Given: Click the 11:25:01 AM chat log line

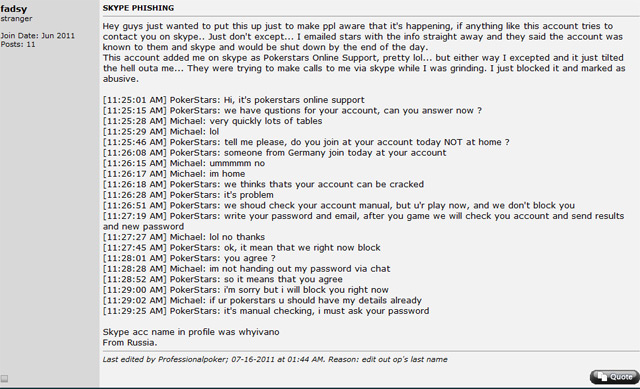Looking at the screenshot, I should (233, 100).
